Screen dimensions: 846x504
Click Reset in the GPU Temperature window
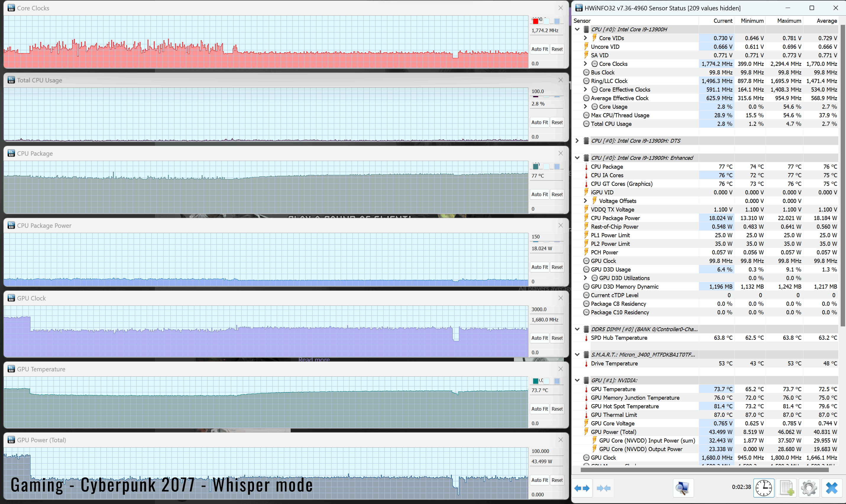point(557,409)
